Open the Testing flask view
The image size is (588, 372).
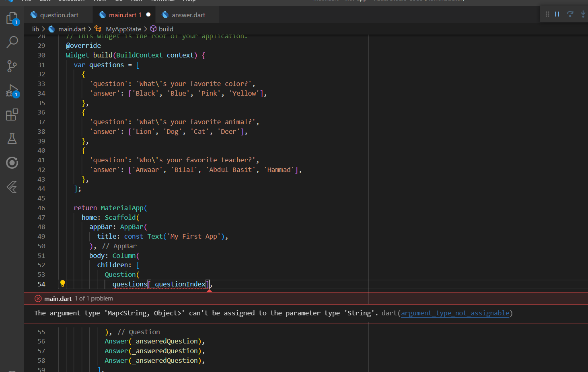pyautogui.click(x=12, y=139)
